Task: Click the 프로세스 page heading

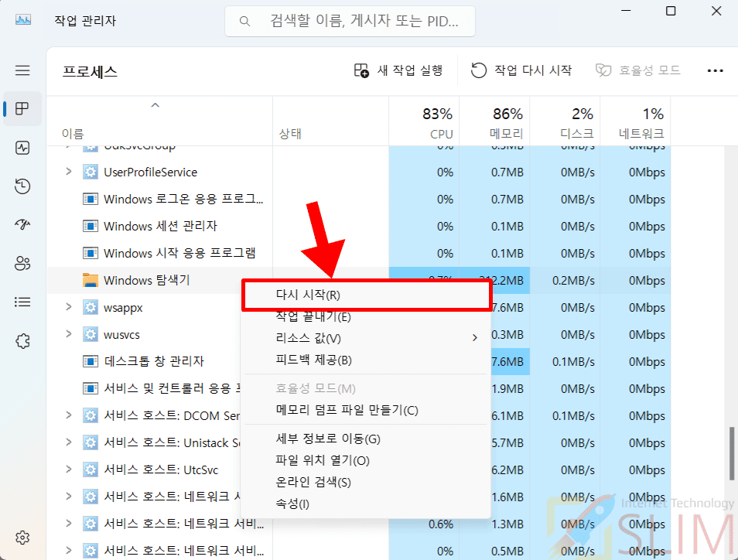Action: (90, 71)
